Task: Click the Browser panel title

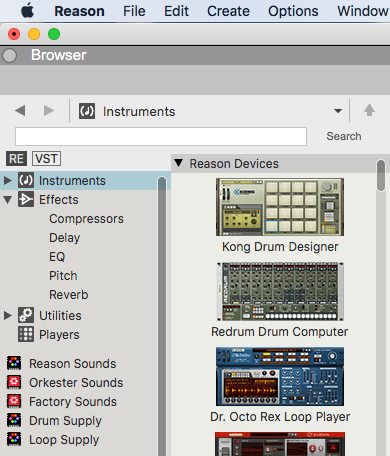Action: [59, 55]
